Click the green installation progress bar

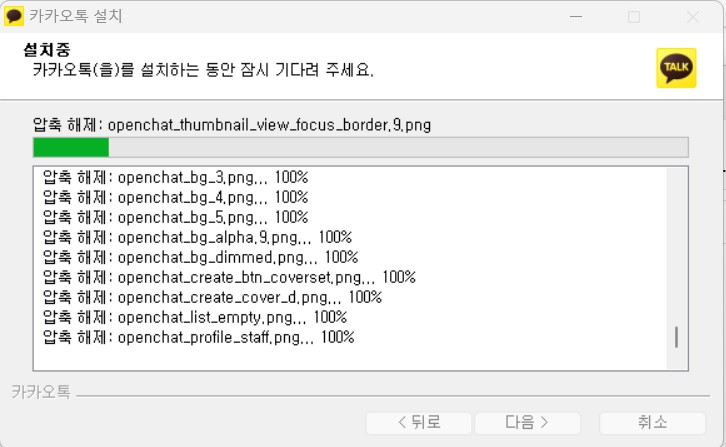coord(361,147)
